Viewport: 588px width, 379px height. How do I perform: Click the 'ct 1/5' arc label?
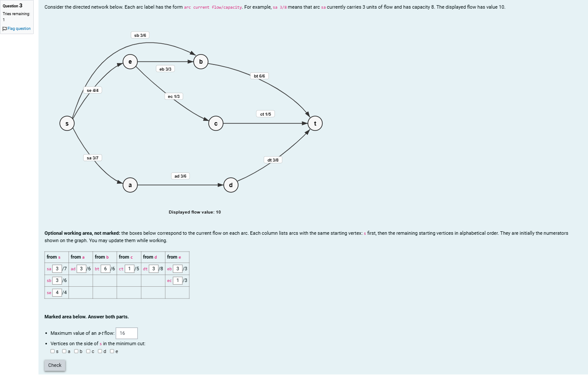tap(265, 114)
